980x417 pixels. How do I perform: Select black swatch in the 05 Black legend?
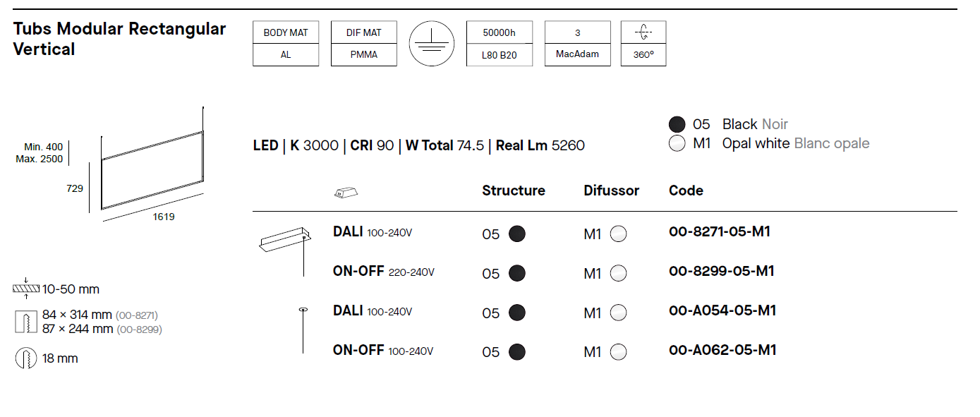click(677, 125)
